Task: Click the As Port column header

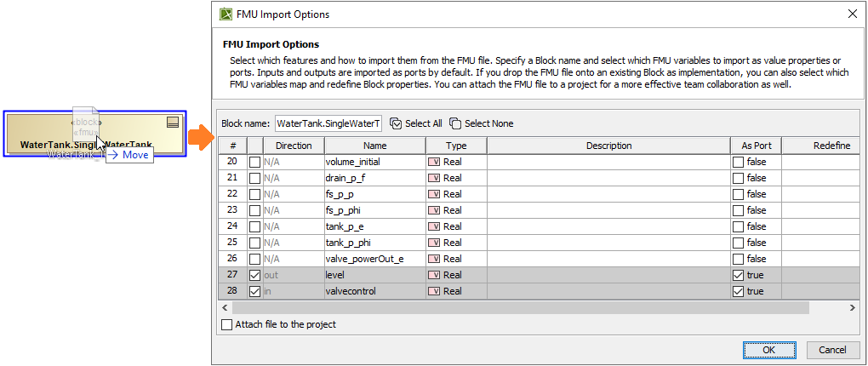Action: [756, 146]
